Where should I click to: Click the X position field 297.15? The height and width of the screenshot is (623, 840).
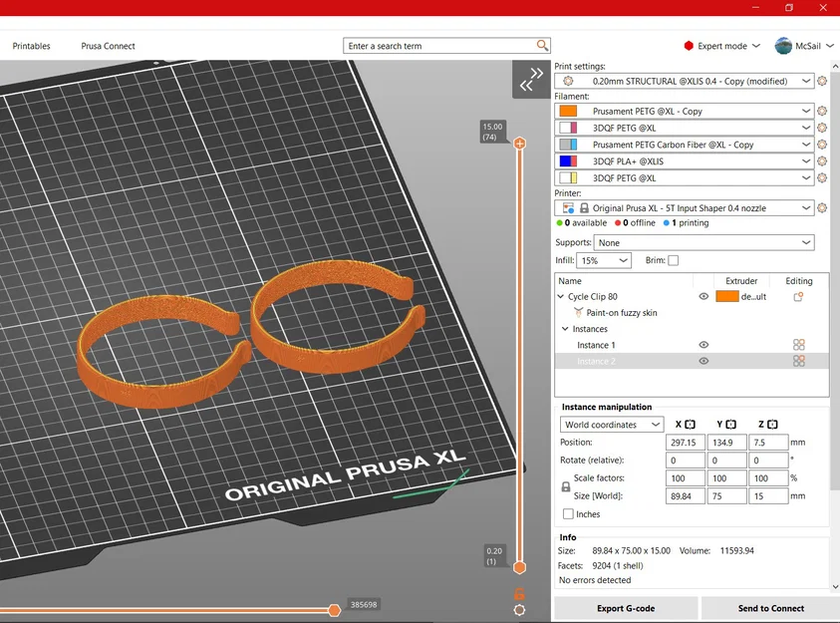point(686,443)
